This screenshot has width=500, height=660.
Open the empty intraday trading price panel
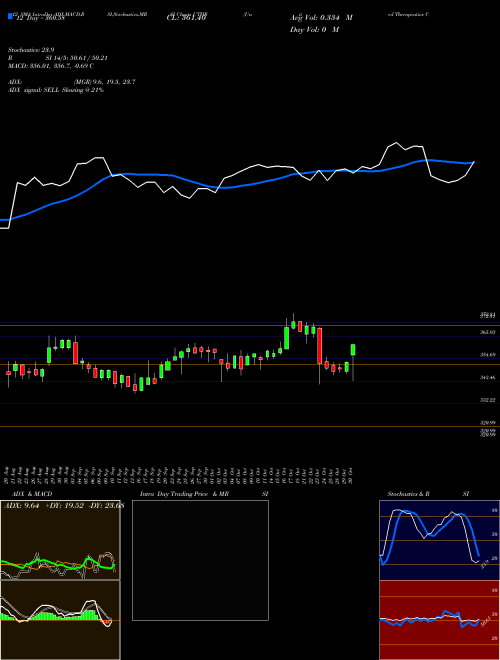coord(200,560)
